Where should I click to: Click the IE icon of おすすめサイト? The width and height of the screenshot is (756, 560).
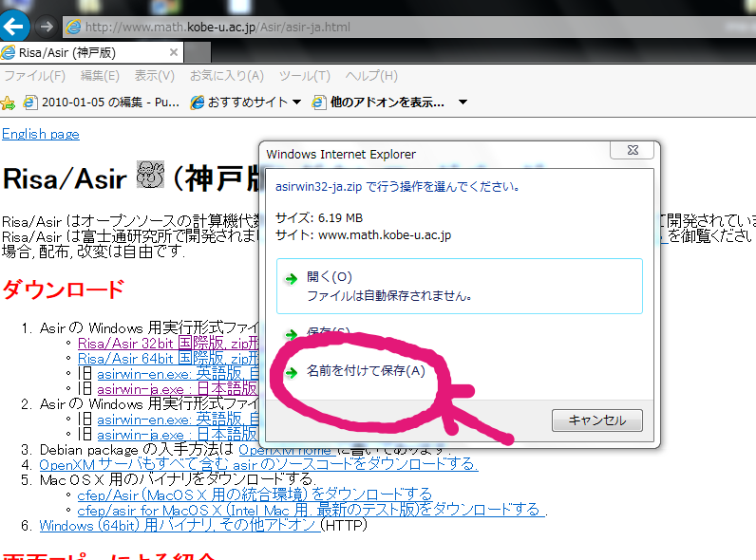(198, 103)
